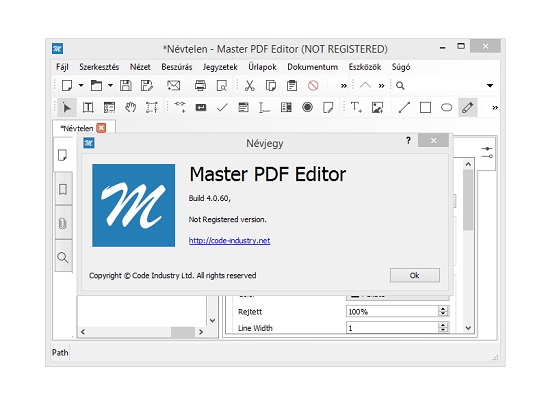
Task: Close the Névjegy dialog
Action: coord(434,140)
